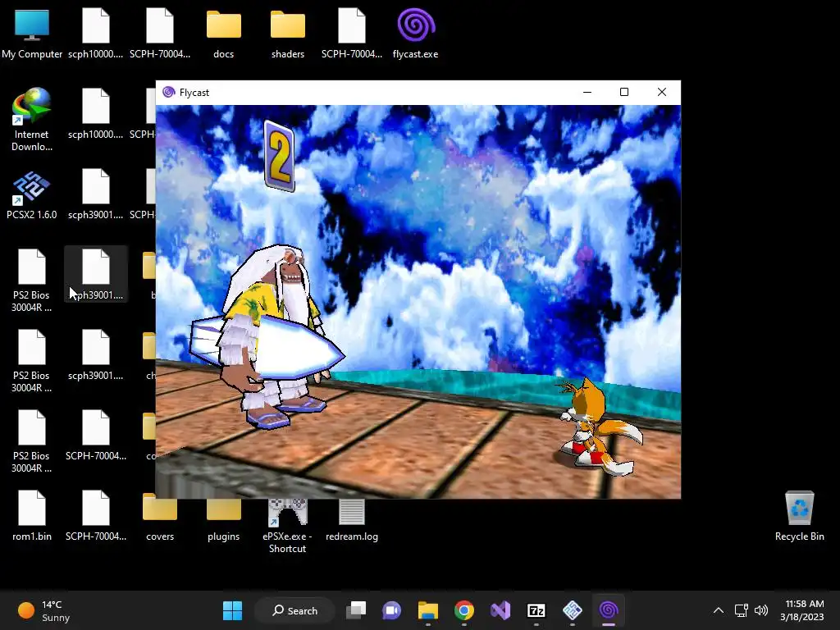Viewport: 840px width, 630px height.
Task: Open Visual Studio from taskbar
Action: [x=500, y=610]
